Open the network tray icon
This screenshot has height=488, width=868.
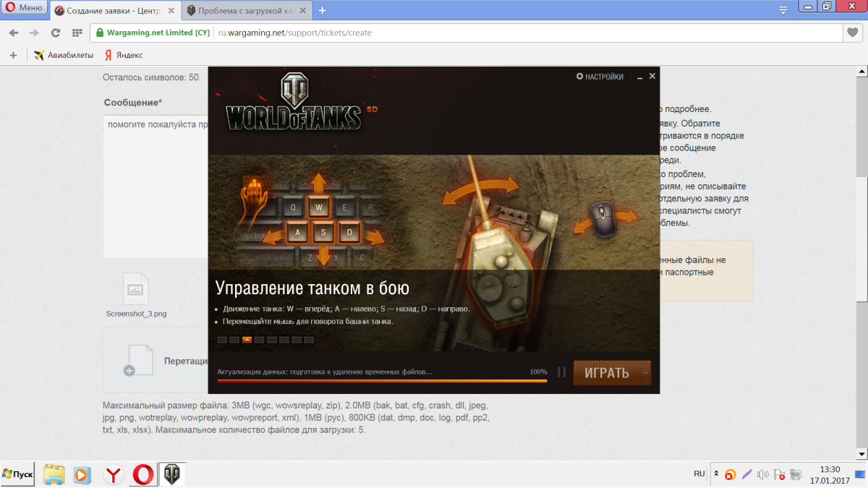pyautogui.click(x=796, y=475)
